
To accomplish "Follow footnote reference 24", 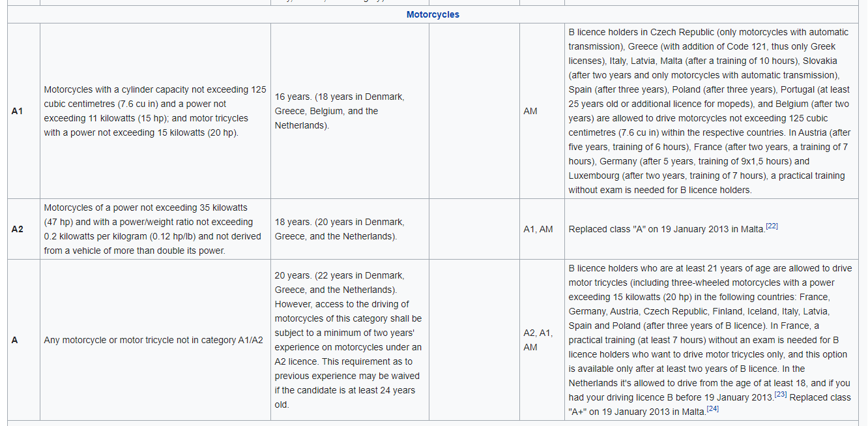I will click(x=712, y=409).
